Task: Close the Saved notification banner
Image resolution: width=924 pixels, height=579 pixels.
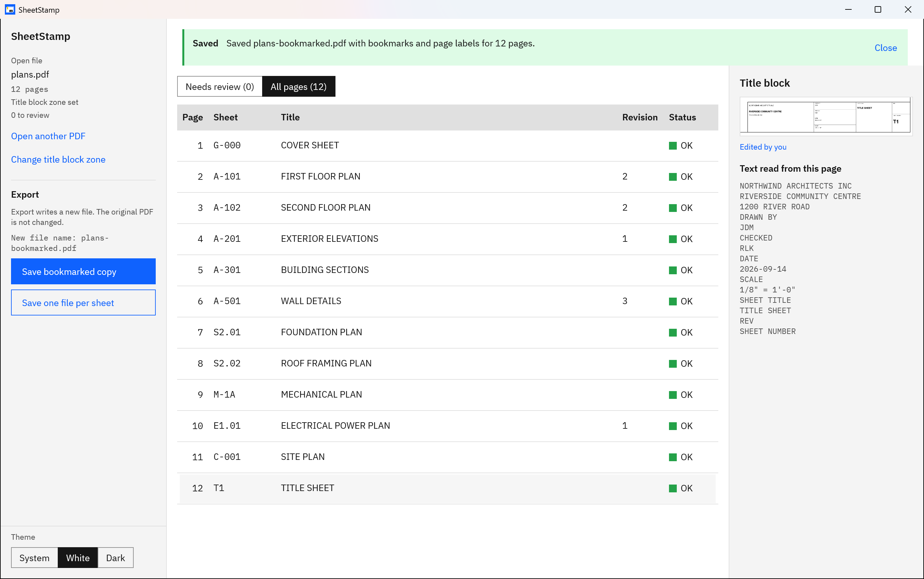Action: 885,48
